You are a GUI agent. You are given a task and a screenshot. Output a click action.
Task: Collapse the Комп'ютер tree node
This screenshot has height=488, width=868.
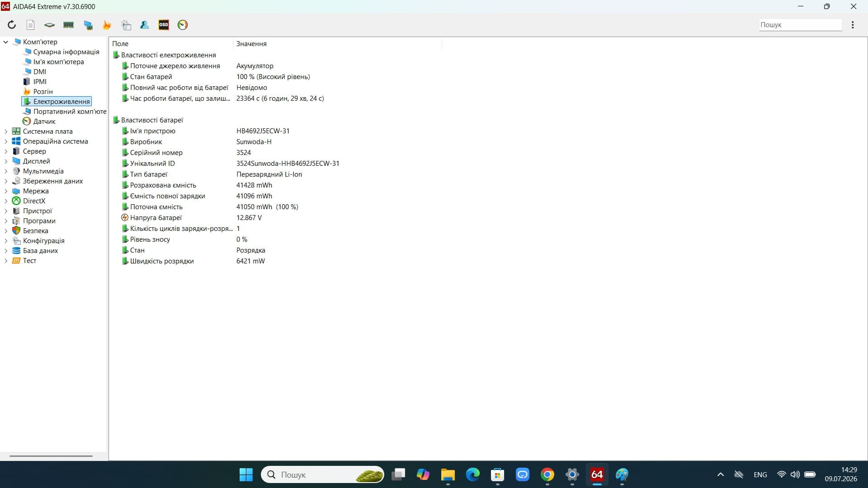tap(6, 42)
